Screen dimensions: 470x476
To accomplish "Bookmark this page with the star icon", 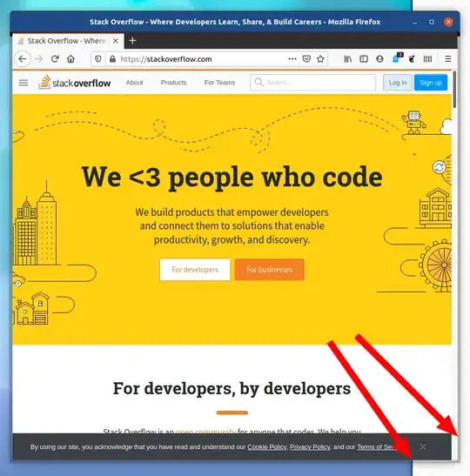I will tap(320, 59).
